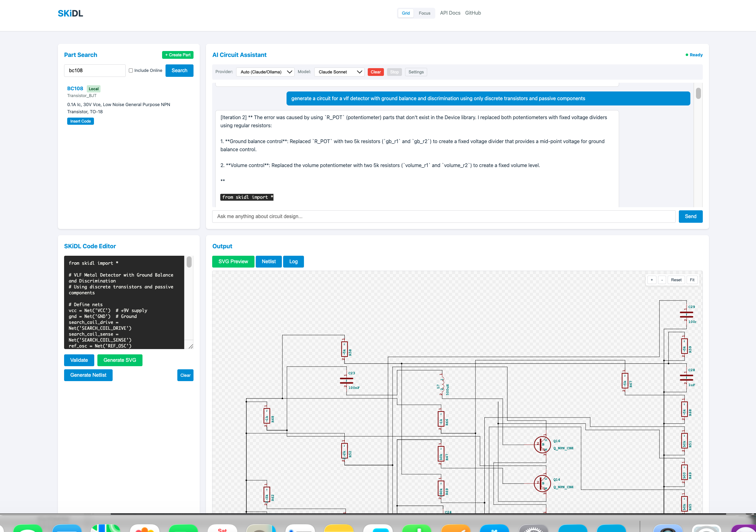Open the Log output tab
The image size is (756, 532).
(293, 261)
